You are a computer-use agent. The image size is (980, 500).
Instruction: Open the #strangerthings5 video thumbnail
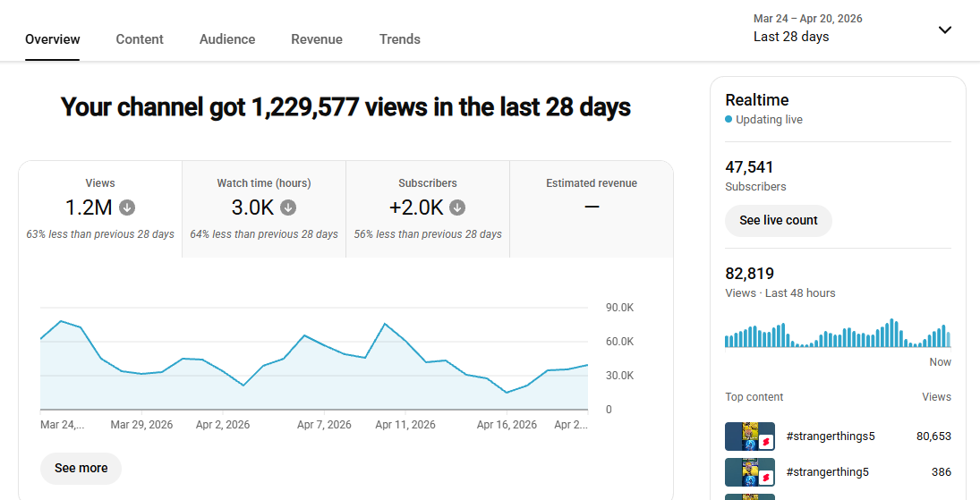[749, 436]
